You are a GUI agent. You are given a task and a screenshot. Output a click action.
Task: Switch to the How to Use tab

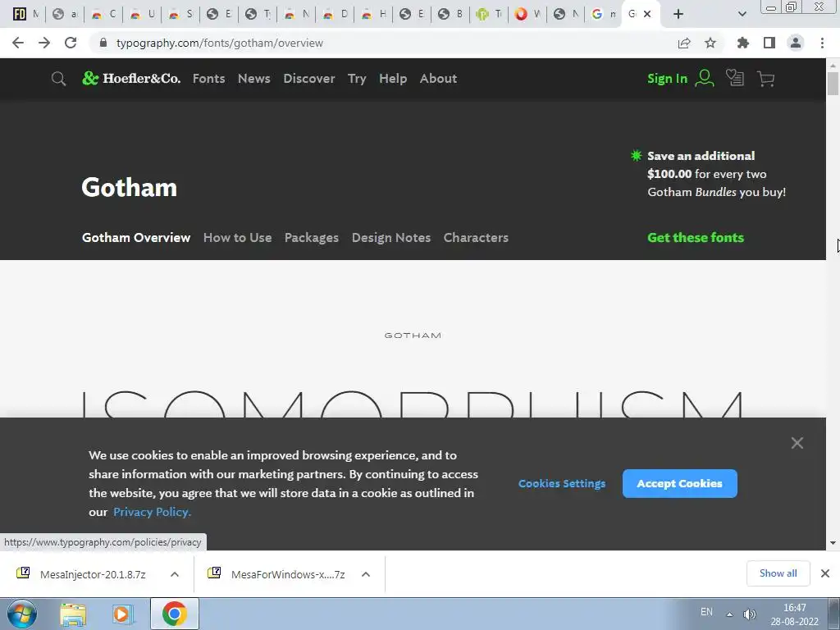237,237
